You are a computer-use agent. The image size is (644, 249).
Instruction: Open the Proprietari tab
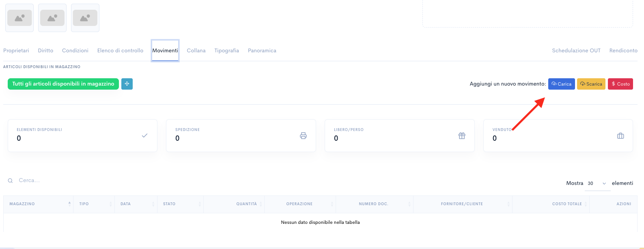click(16, 51)
